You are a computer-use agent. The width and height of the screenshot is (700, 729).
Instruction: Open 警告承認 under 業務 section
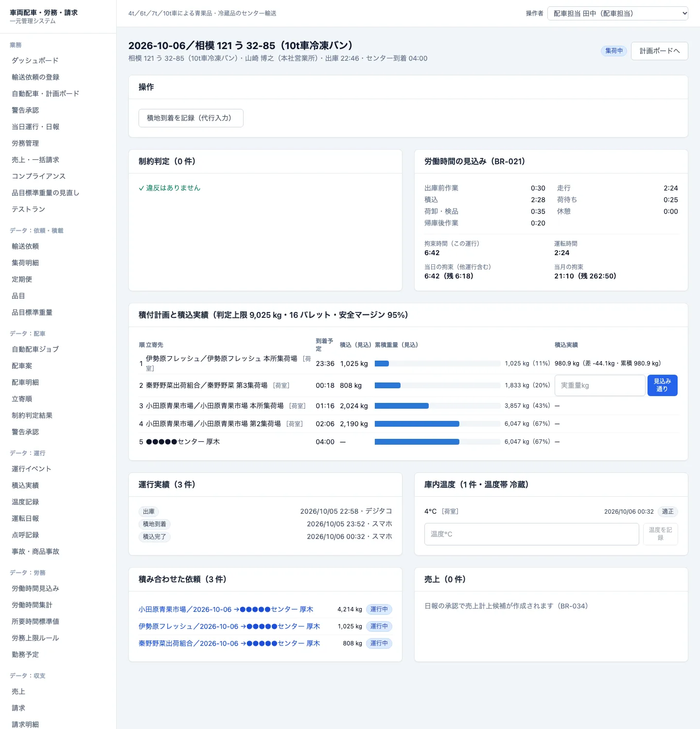click(x=25, y=110)
